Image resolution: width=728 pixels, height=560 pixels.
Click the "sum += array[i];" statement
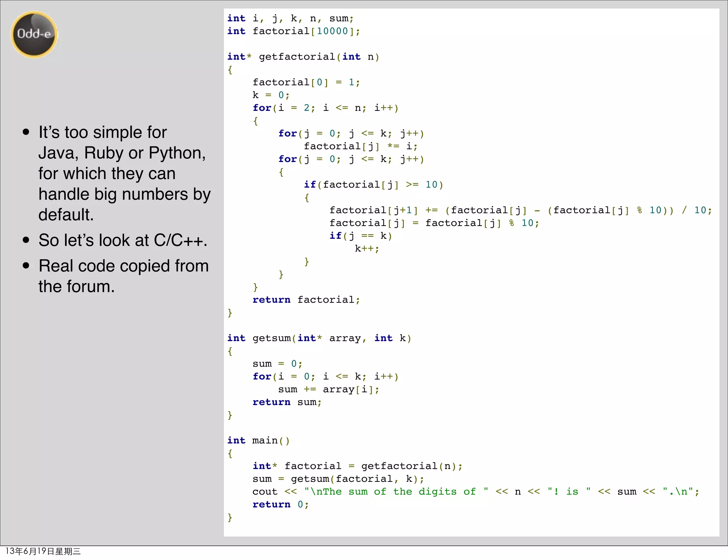coord(328,389)
